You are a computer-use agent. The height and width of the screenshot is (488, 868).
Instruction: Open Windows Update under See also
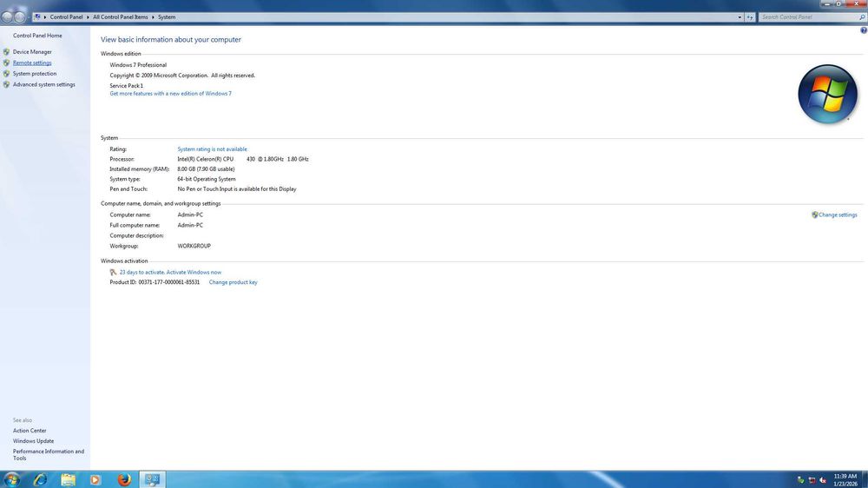pos(33,441)
